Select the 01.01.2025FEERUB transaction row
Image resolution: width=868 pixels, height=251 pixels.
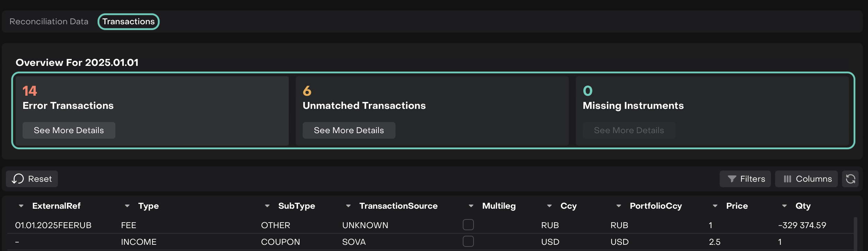(x=53, y=225)
